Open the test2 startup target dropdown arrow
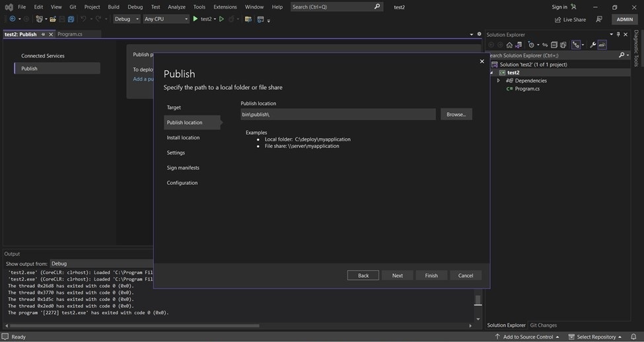Screen dimensions: 644x342 tap(215, 19)
